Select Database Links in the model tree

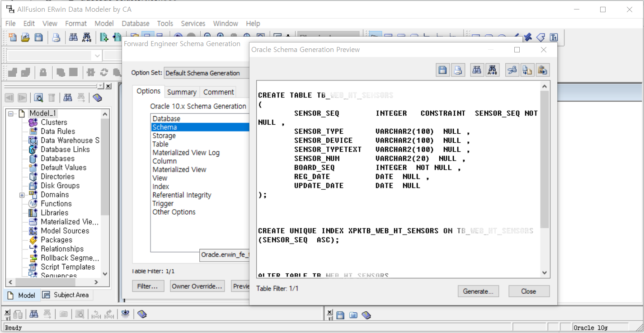65,150
